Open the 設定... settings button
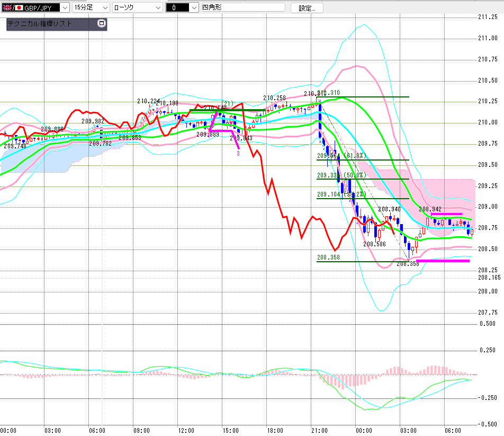Screen dimensions: 504x436 click(x=307, y=8)
